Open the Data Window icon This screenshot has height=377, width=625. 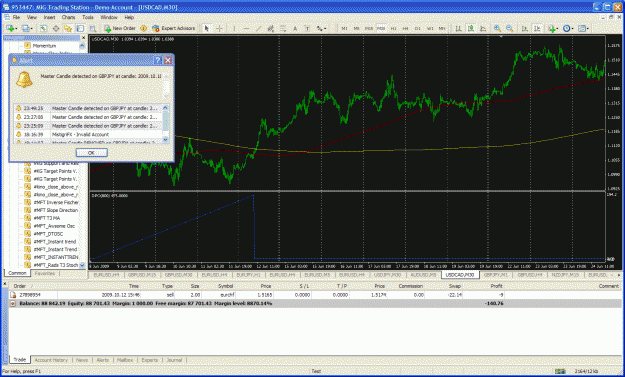[x=56, y=28]
